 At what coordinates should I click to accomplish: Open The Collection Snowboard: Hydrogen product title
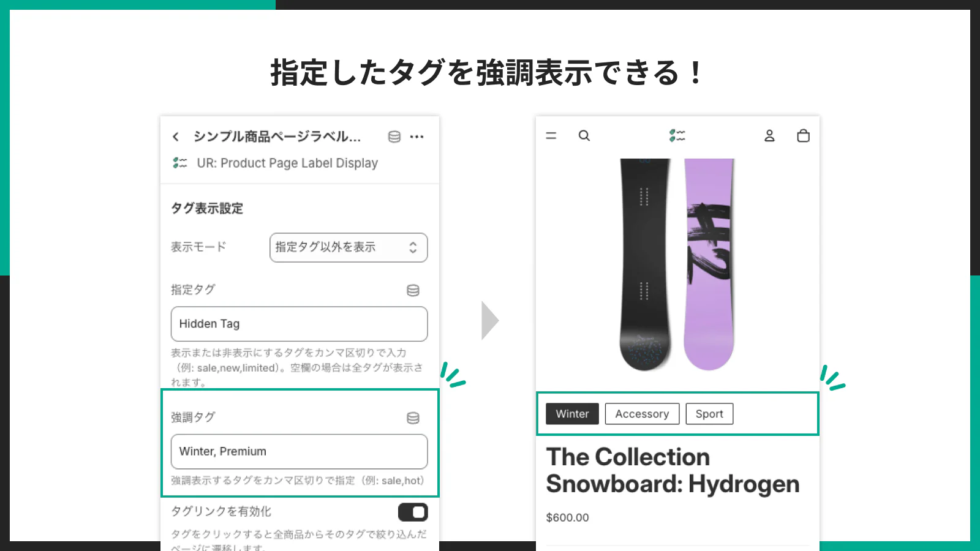tap(673, 470)
